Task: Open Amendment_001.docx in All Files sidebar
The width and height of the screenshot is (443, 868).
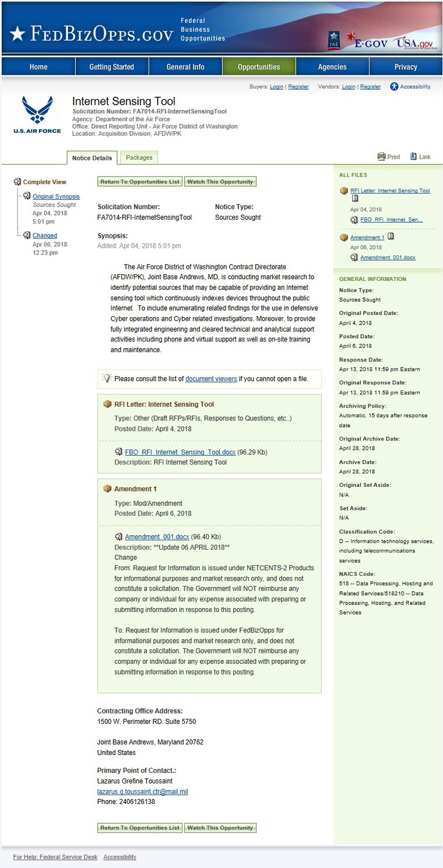Action: 388,257
